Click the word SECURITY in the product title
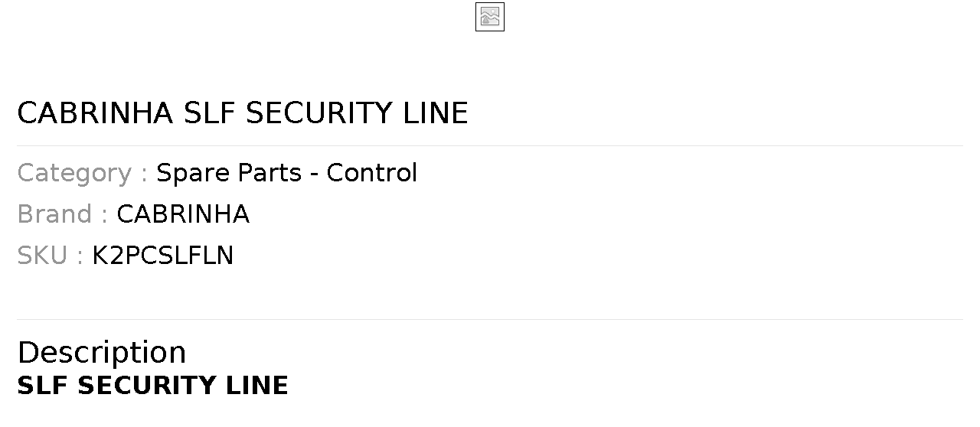 (319, 113)
